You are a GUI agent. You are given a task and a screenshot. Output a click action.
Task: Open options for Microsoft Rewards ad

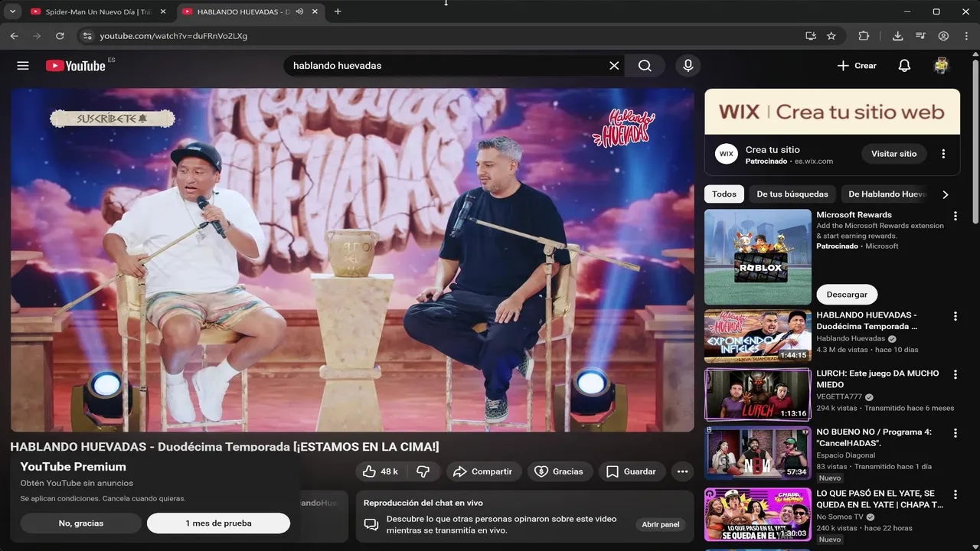point(955,216)
